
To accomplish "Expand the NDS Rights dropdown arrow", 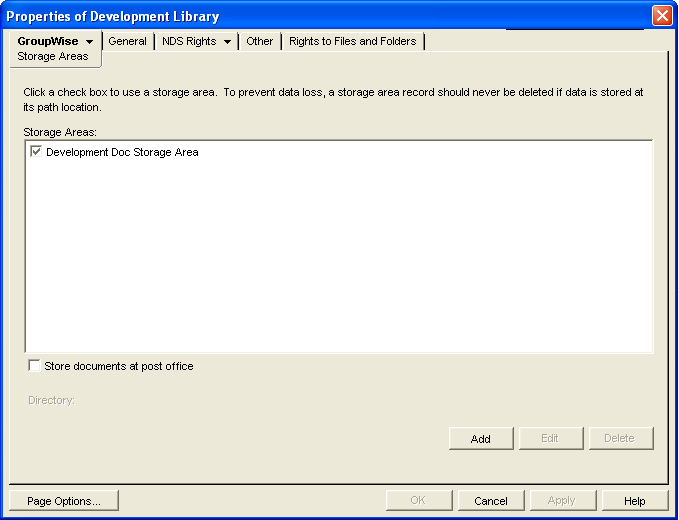I will pyautogui.click(x=227, y=42).
